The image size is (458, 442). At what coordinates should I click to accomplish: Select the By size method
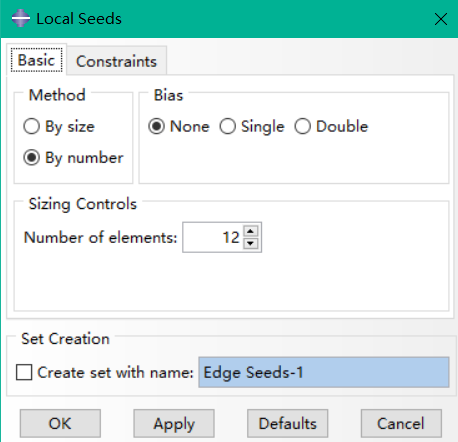[59, 127]
